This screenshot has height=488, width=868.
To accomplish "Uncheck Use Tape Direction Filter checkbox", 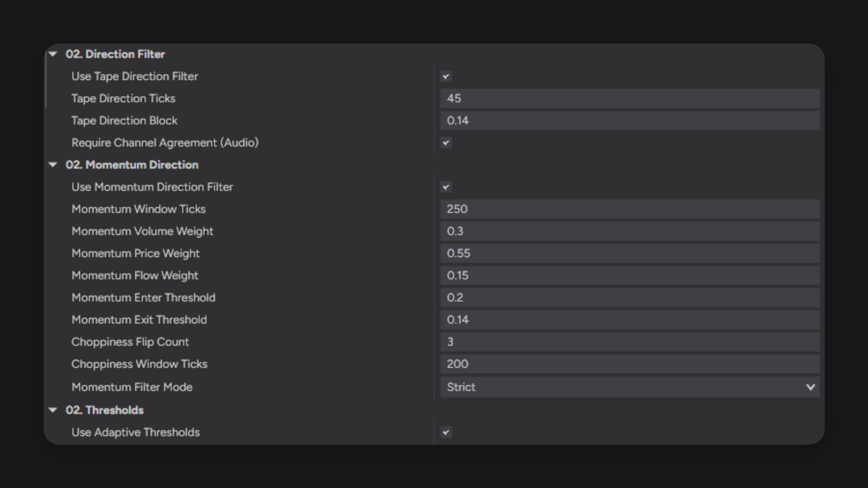I will pyautogui.click(x=446, y=76).
